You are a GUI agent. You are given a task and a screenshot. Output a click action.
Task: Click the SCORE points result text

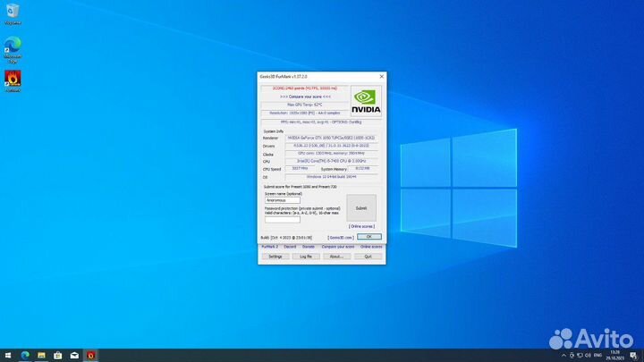(304, 88)
